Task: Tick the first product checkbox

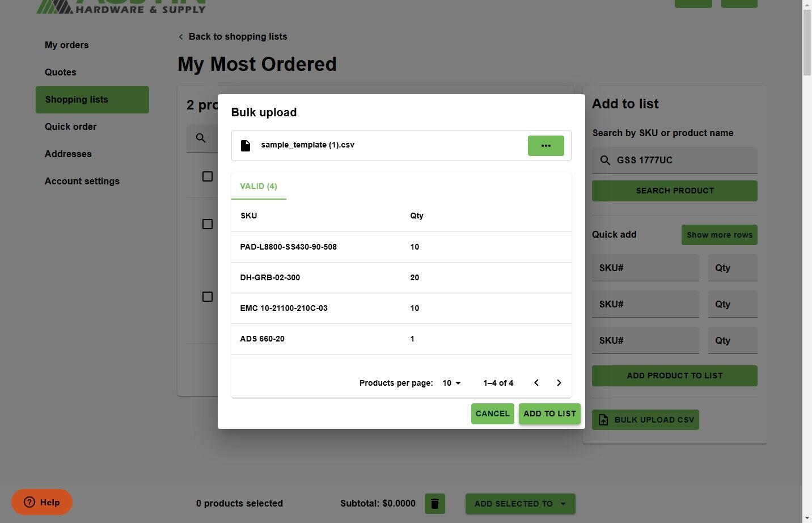Action: tap(208, 176)
